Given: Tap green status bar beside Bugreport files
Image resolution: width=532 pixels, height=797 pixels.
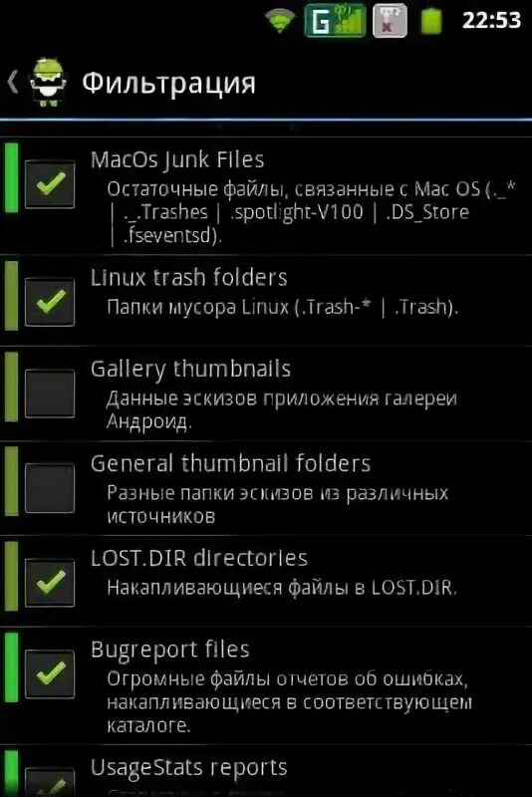Looking at the screenshot, I should 11,667.
